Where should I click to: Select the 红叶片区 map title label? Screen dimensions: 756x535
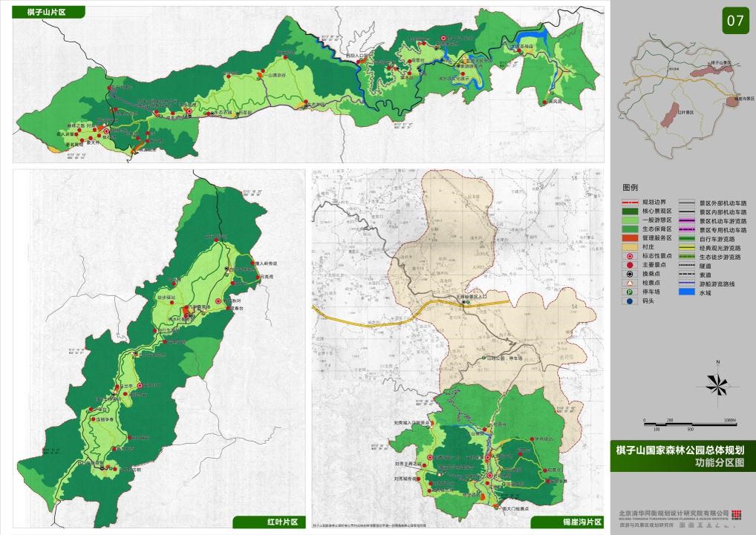pyautogui.click(x=281, y=522)
